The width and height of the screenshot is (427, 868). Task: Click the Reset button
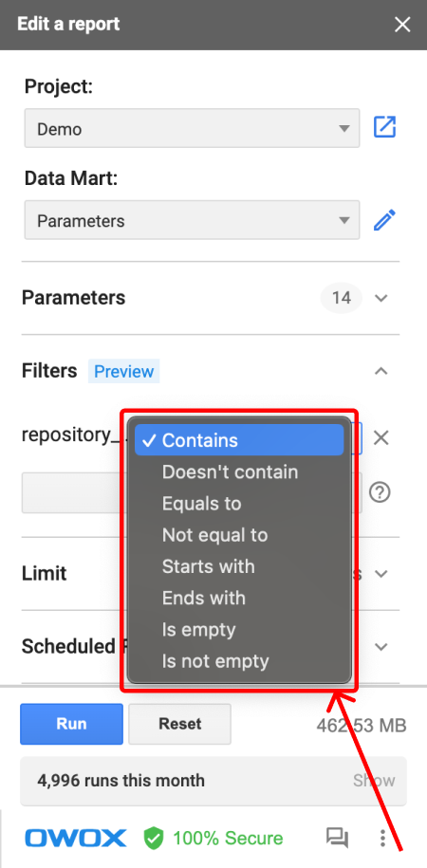(180, 724)
